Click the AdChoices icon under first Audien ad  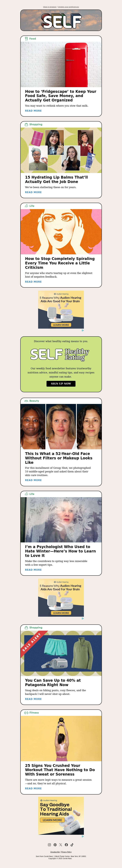tap(83, 330)
